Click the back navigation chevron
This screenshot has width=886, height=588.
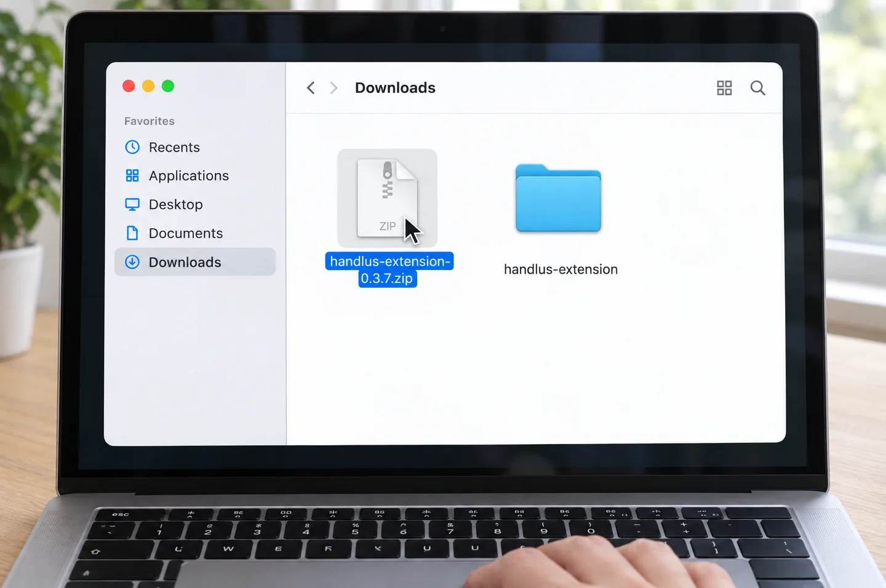tap(311, 88)
